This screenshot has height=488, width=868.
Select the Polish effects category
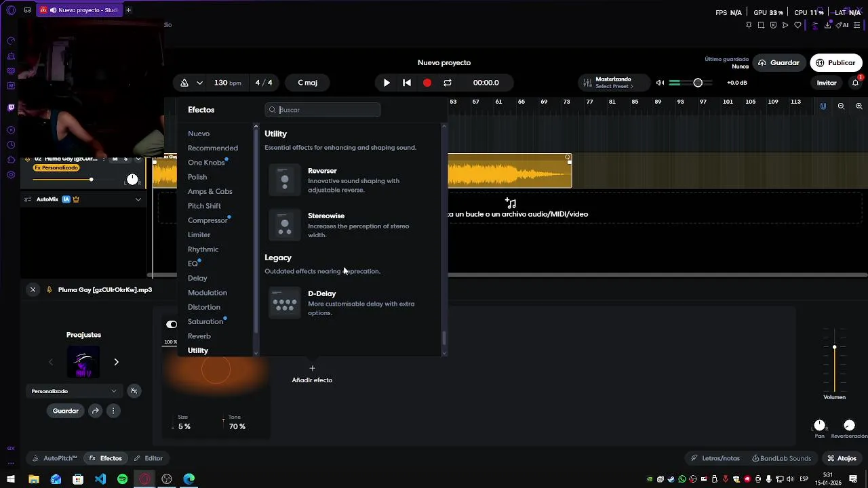(197, 177)
